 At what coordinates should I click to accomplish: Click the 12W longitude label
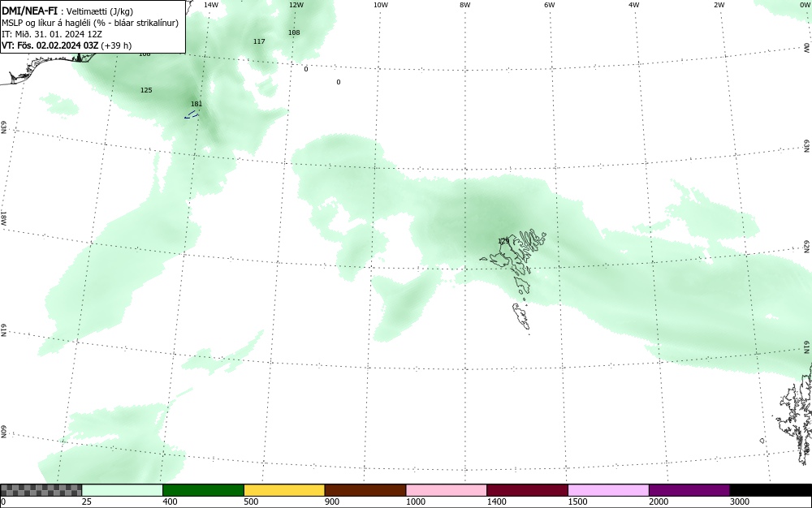296,5
